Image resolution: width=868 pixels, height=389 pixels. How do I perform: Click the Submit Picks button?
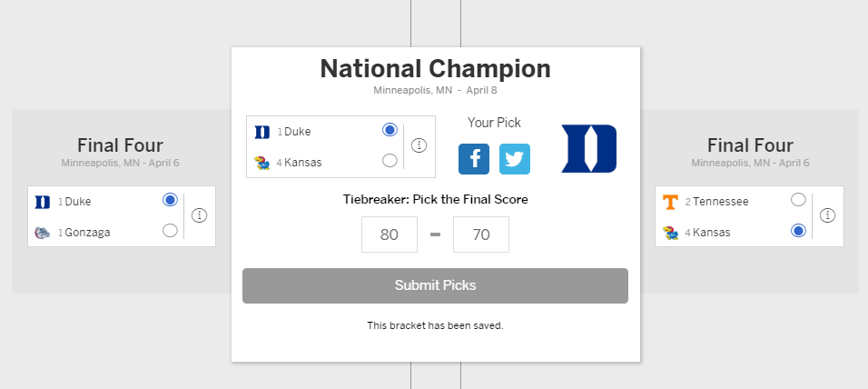[x=435, y=286]
